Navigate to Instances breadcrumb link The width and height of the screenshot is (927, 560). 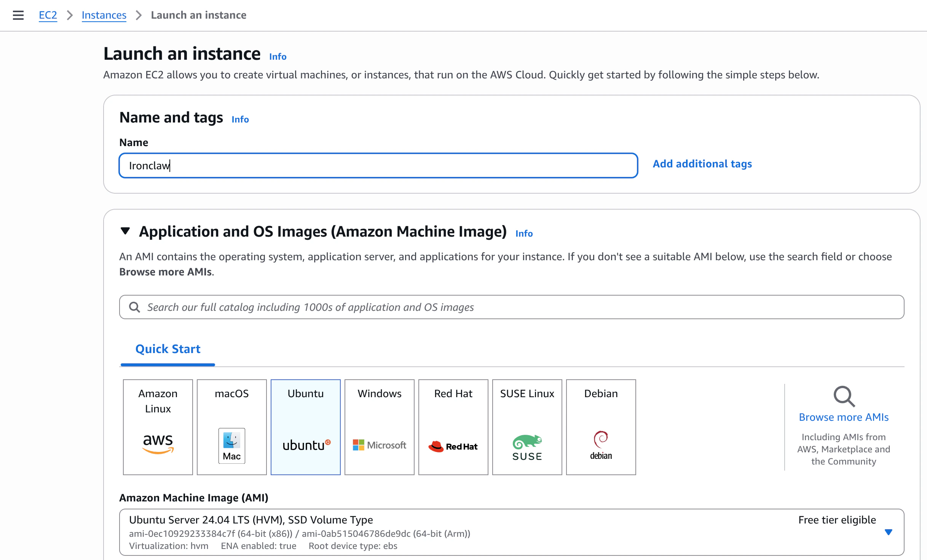point(104,15)
